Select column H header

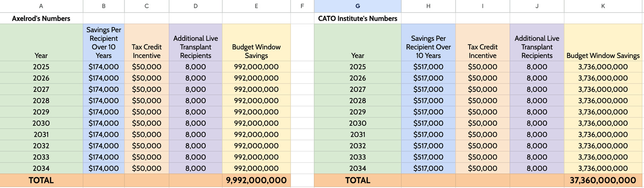(428, 6)
